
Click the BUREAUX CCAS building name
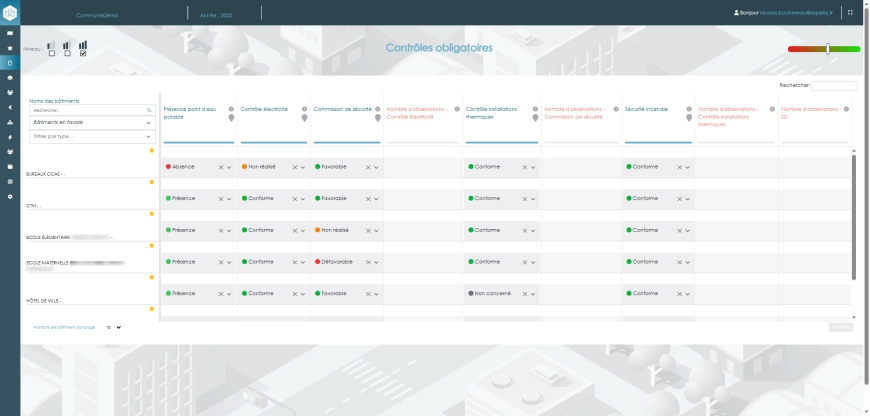[45, 174]
